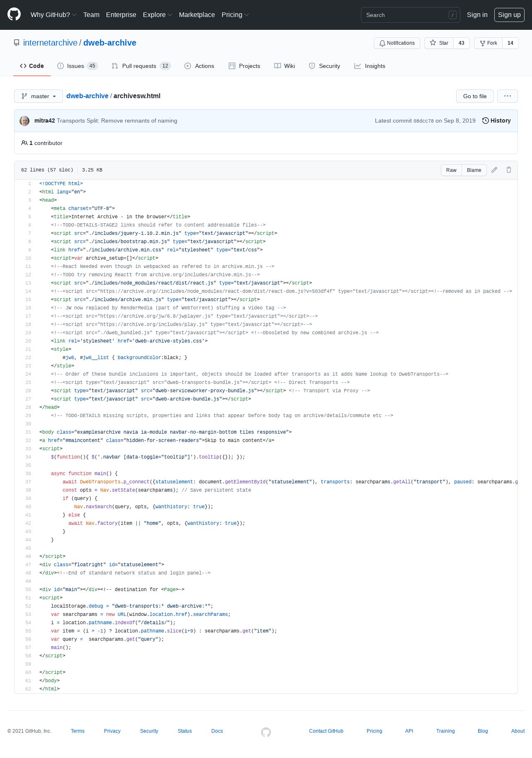Screen dimensions: 532x758
Task: Open the Security tab
Action: tap(324, 66)
